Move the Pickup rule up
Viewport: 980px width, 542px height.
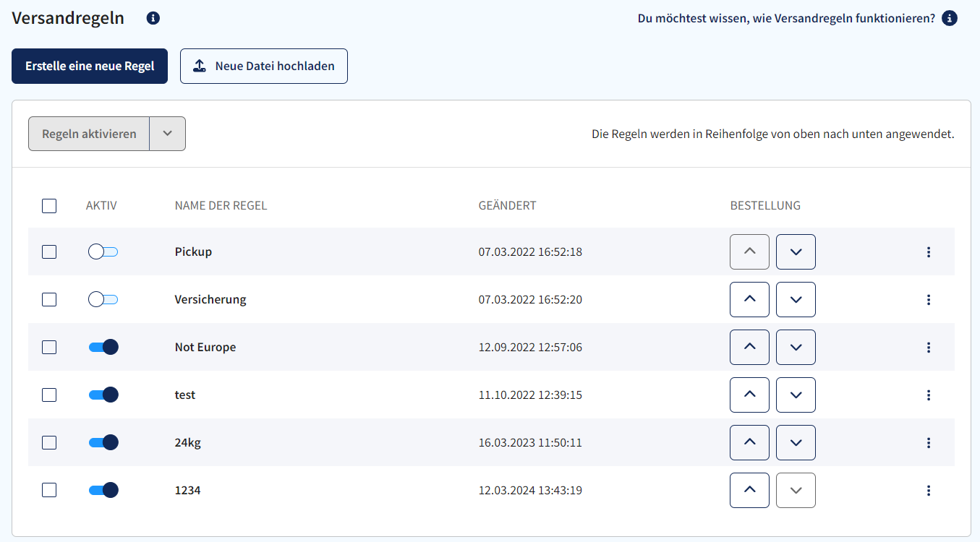click(750, 251)
